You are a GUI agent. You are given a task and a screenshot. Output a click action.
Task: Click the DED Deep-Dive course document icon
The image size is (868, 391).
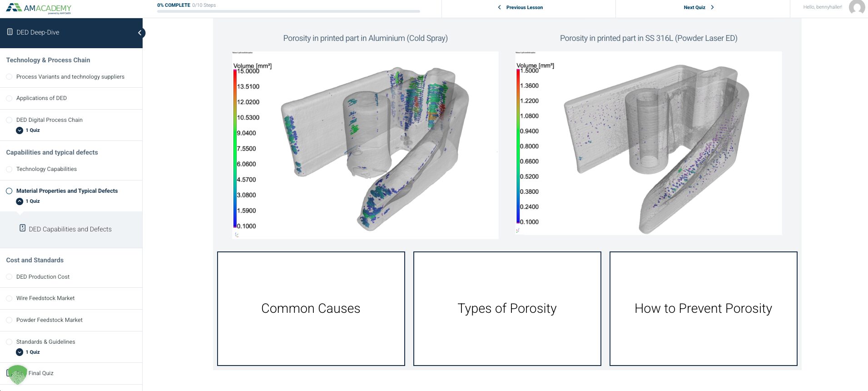coord(10,32)
